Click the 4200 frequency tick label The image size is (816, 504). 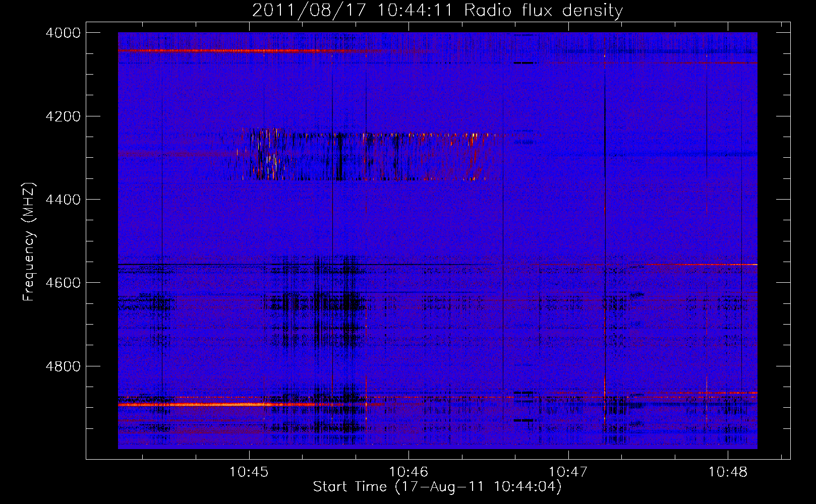click(63, 116)
